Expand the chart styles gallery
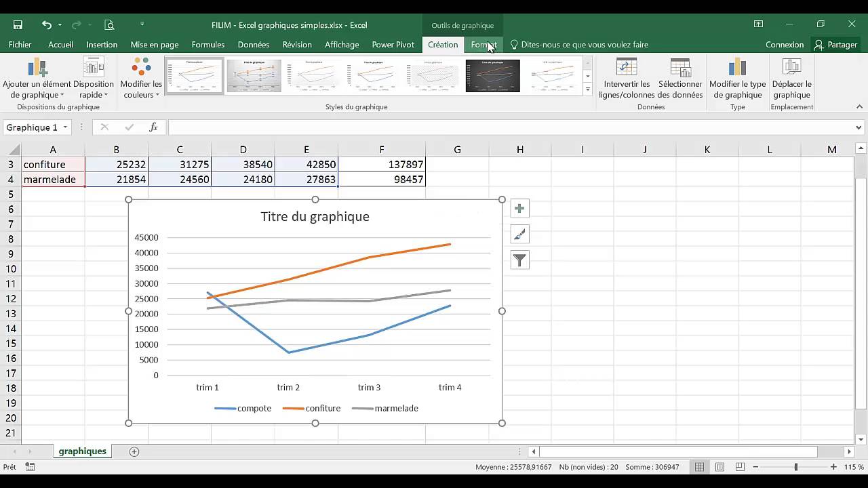The width and height of the screenshot is (868, 488). (x=588, y=89)
